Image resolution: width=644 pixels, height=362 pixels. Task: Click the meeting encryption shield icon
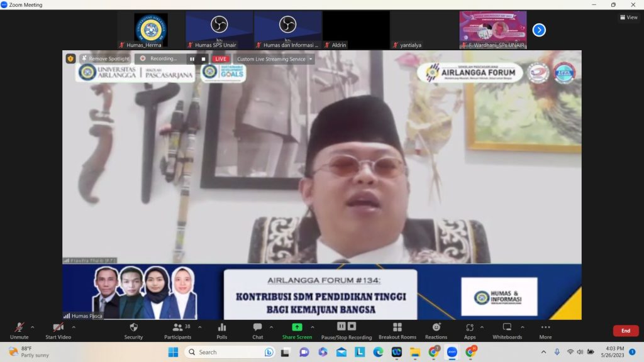[x=70, y=58]
